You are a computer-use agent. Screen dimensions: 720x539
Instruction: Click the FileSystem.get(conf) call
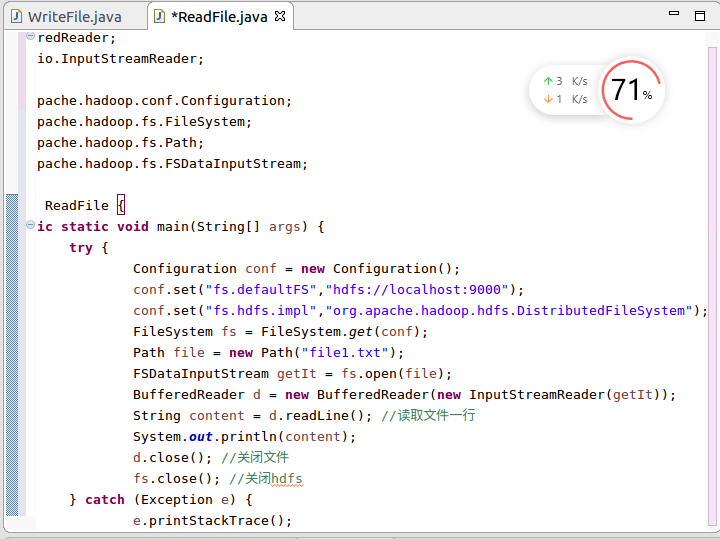(x=340, y=331)
